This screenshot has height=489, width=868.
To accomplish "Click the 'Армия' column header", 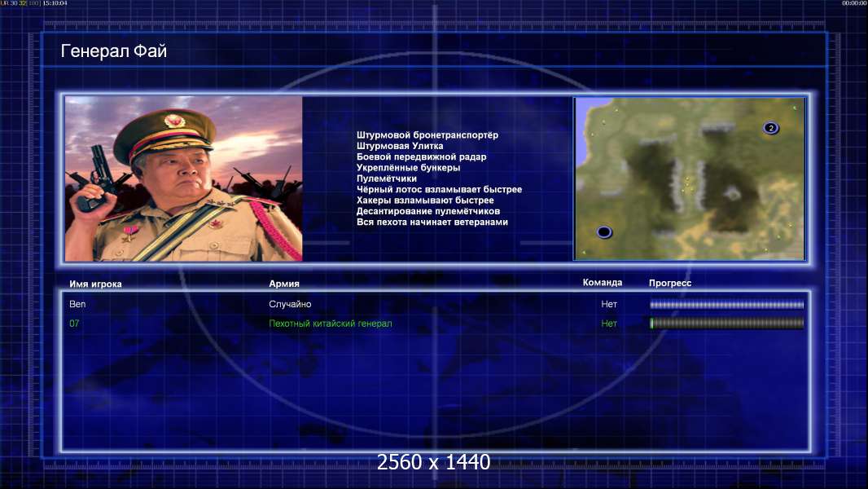I will point(284,284).
